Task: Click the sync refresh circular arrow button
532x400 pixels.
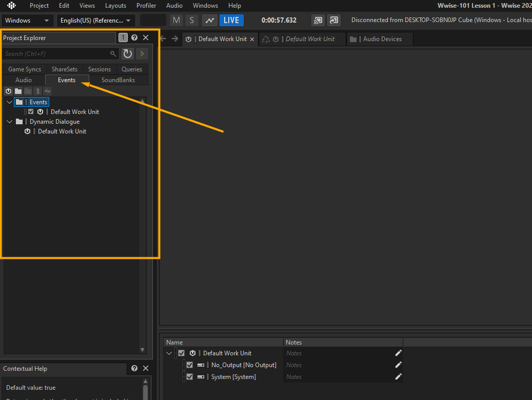Action: click(128, 53)
